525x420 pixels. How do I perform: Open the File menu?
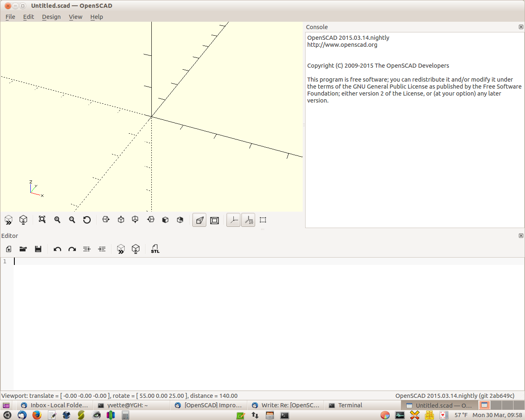click(10, 17)
